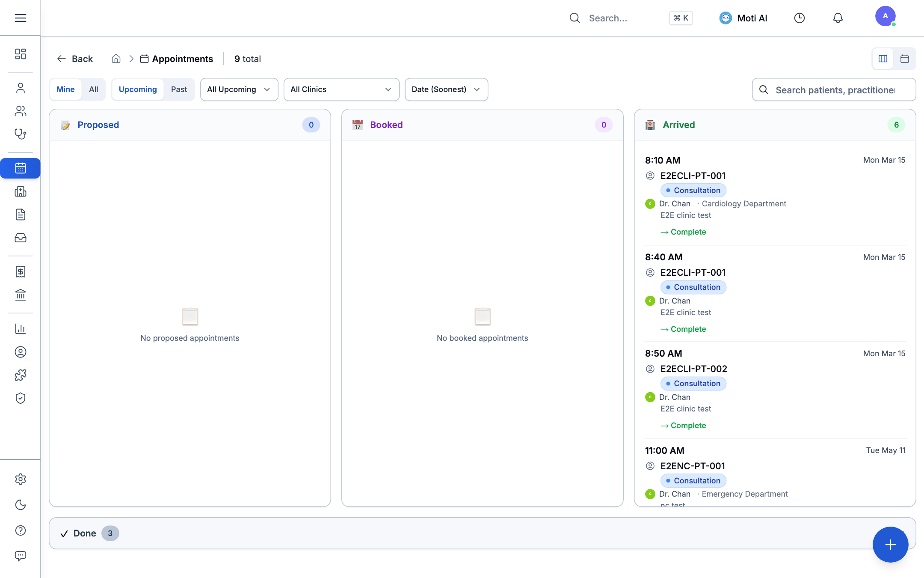This screenshot has width=924, height=578.
Task: Open the All Clinics dropdown
Action: point(341,89)
